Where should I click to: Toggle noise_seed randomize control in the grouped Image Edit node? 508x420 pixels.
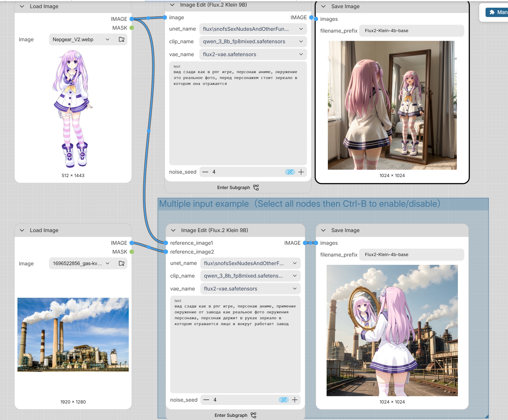(x=284, y=400)
